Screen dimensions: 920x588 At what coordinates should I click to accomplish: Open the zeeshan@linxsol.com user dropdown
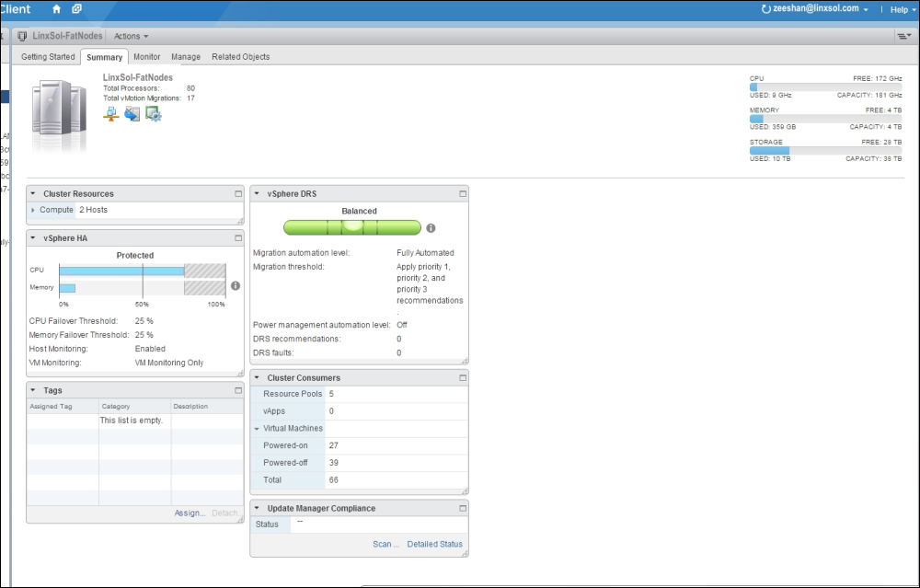pos(820,9)
